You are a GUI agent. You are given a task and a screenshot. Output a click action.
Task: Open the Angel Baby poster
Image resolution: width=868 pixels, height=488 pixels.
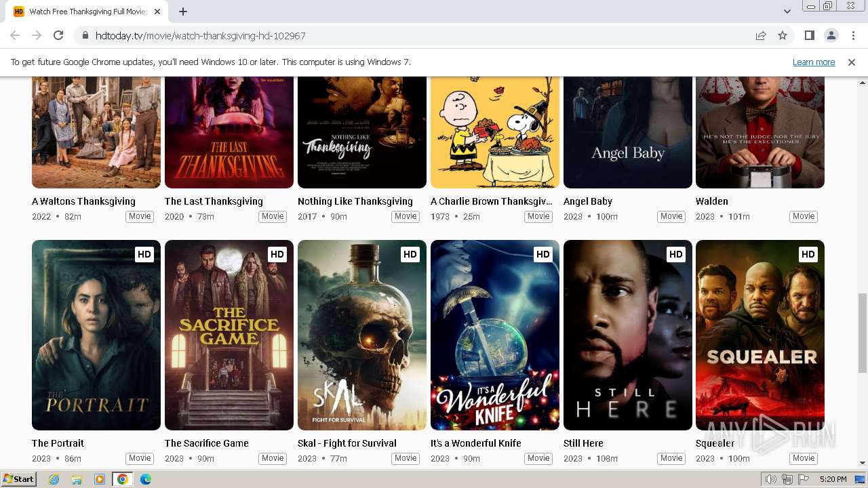pos(628,132)
